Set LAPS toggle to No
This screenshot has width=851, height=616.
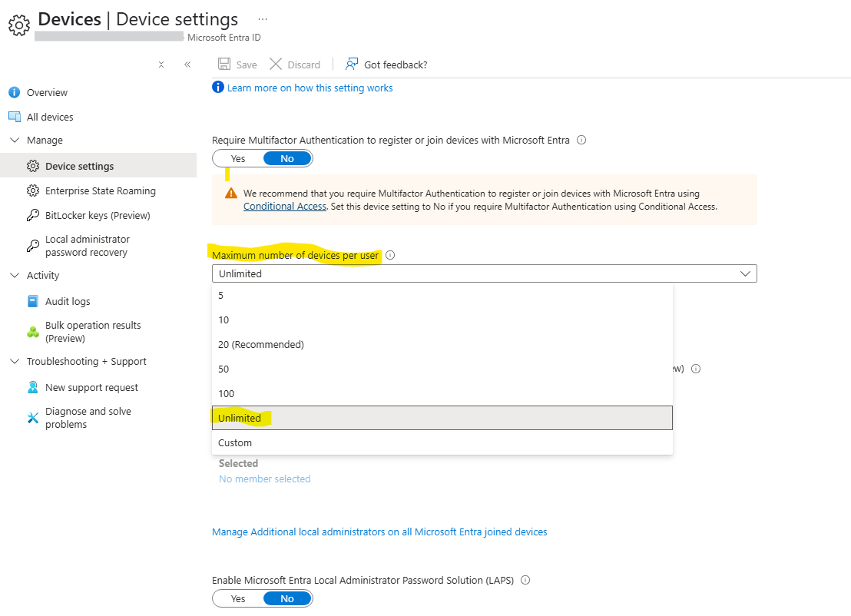(287, 598)
